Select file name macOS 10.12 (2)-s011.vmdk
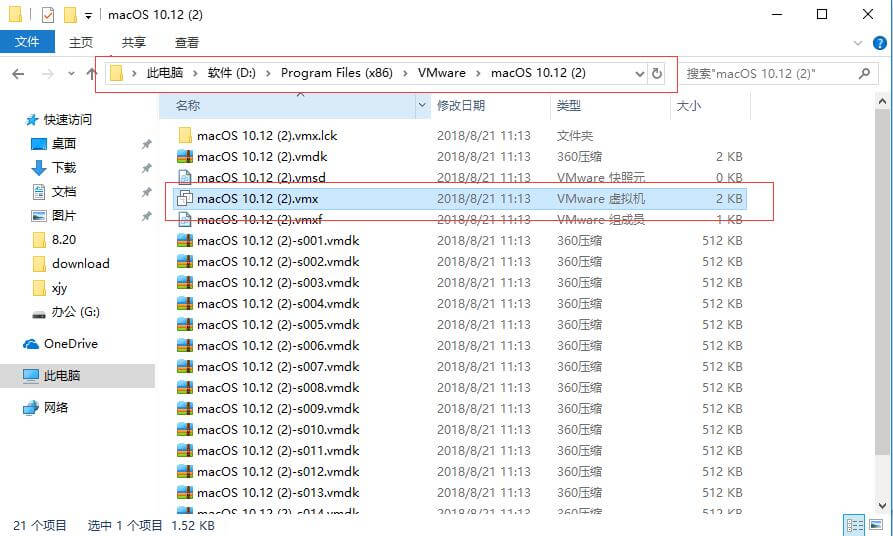 pyautogui.click(x=278, y=451)
